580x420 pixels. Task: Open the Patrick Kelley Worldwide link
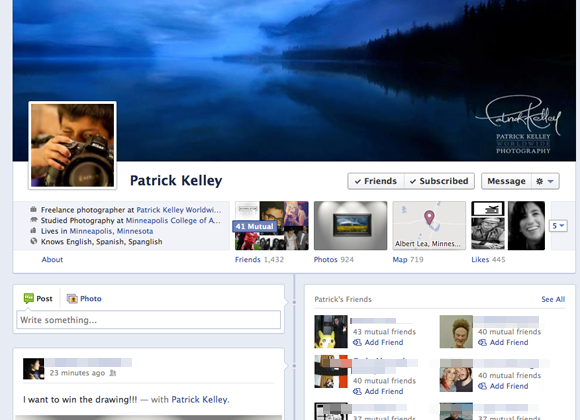pyautogui.click(x=179, y=210)
